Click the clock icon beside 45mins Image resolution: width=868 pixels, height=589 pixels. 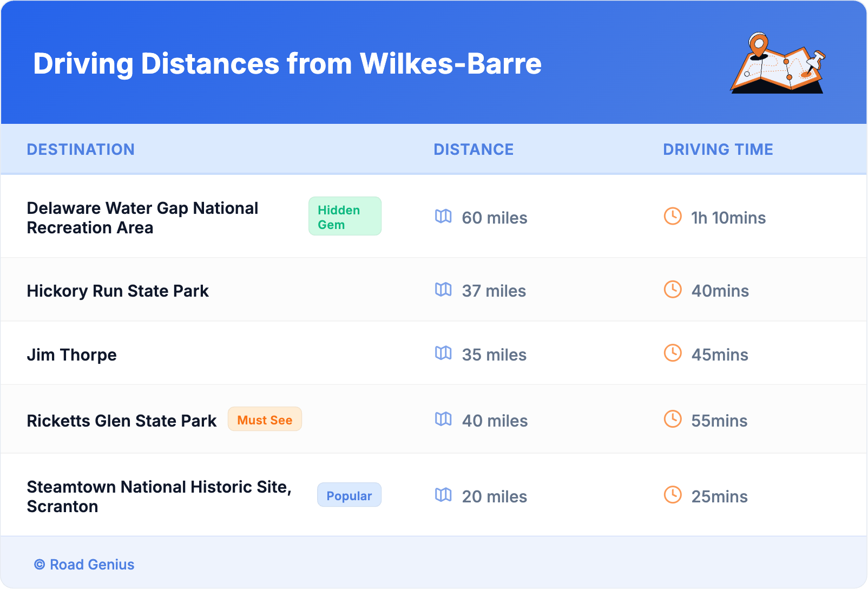coord(673,353)
